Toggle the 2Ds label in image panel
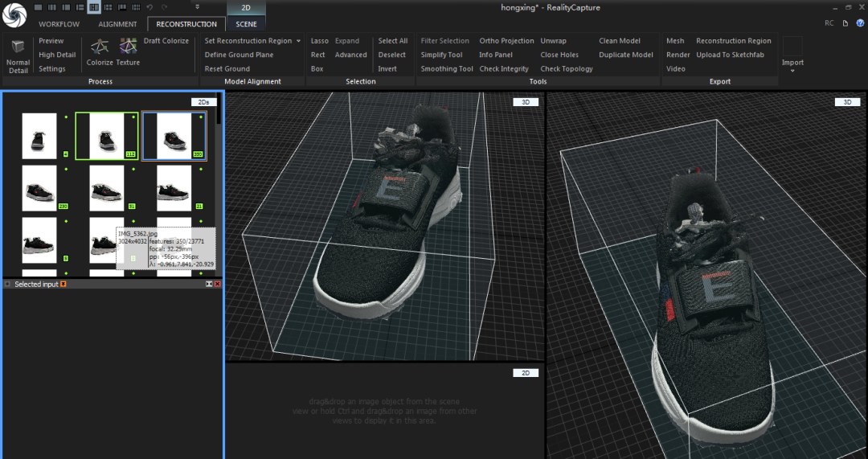 pyautogui.click(x=203, y=102)
